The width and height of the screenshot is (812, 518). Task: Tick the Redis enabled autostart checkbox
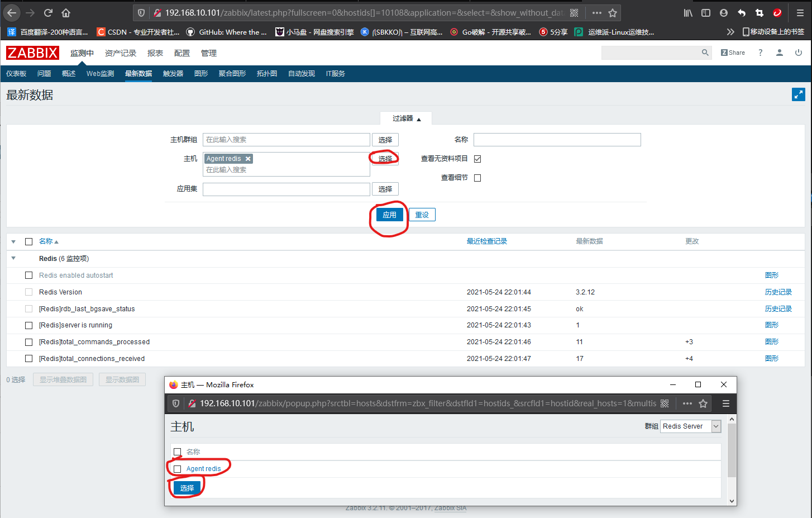tap(28, 275)
